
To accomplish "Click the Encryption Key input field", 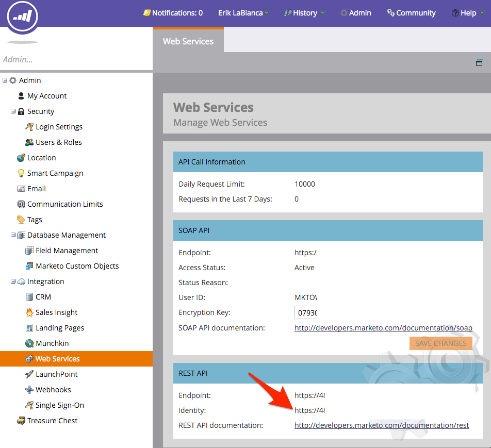I will point(306,312).
